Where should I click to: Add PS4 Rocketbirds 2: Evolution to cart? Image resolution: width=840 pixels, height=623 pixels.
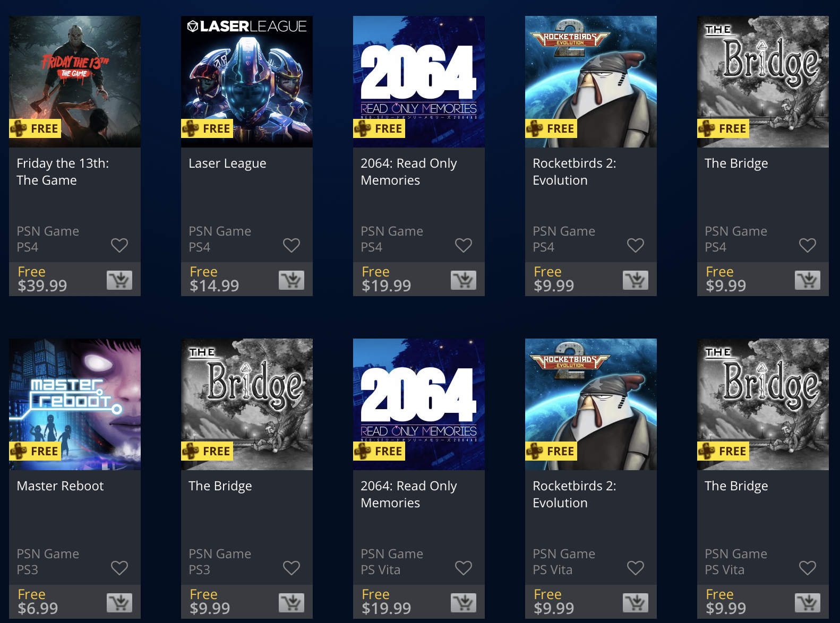636,280
